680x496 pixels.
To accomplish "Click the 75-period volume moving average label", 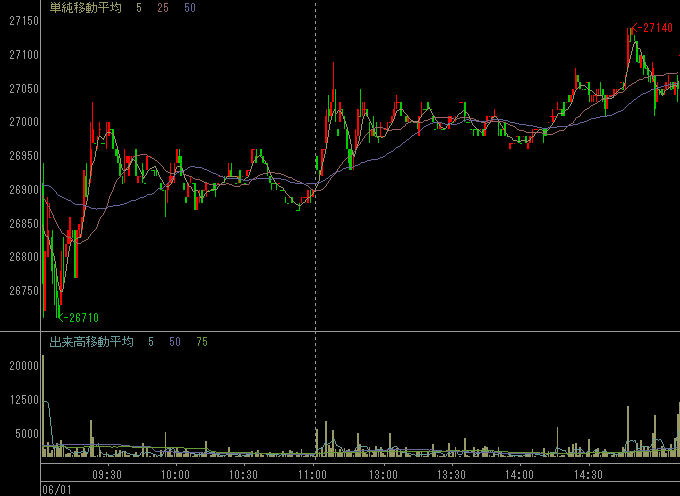I will coord(202,342).
